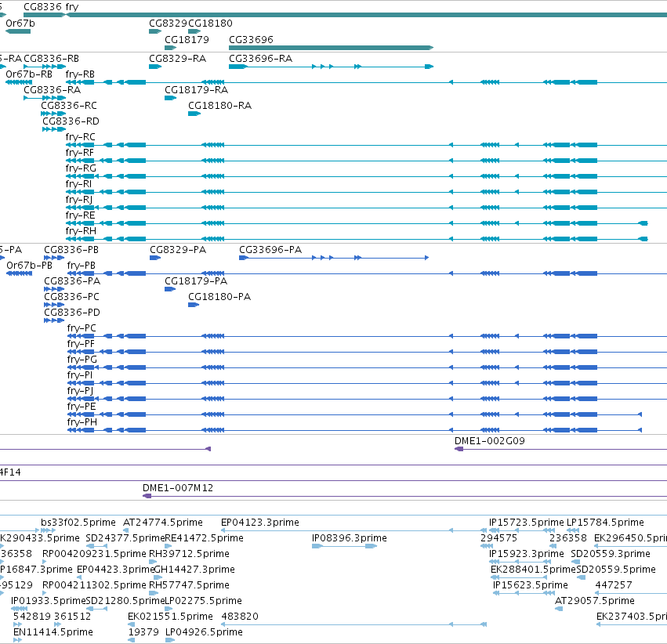The image size is (667, 644).
Task: Select the fry-RI transcript label
Action: pyautogui.click(x=78, y=184)
